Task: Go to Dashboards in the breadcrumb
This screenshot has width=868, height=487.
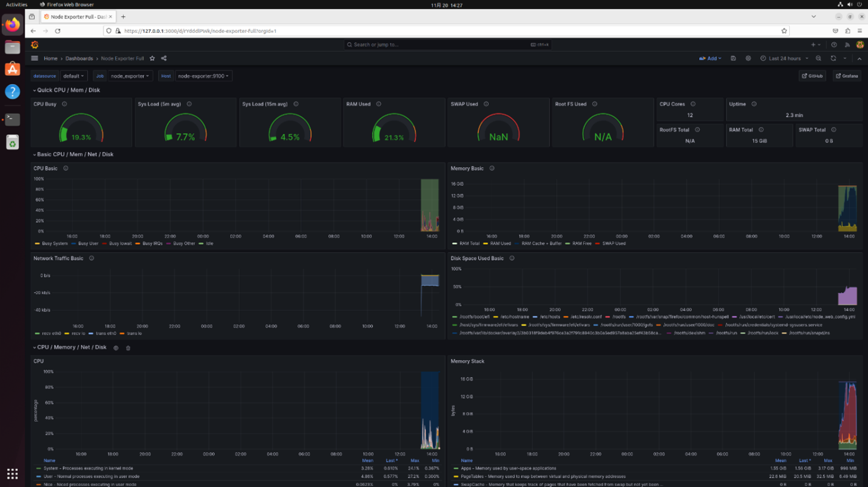Action: [x=79, y=58]
